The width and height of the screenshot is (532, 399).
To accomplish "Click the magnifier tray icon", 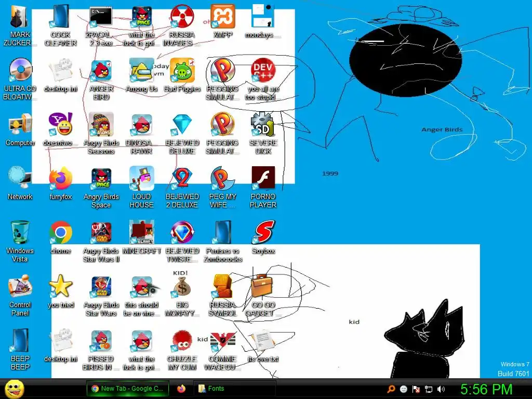I will coord(391,389).
